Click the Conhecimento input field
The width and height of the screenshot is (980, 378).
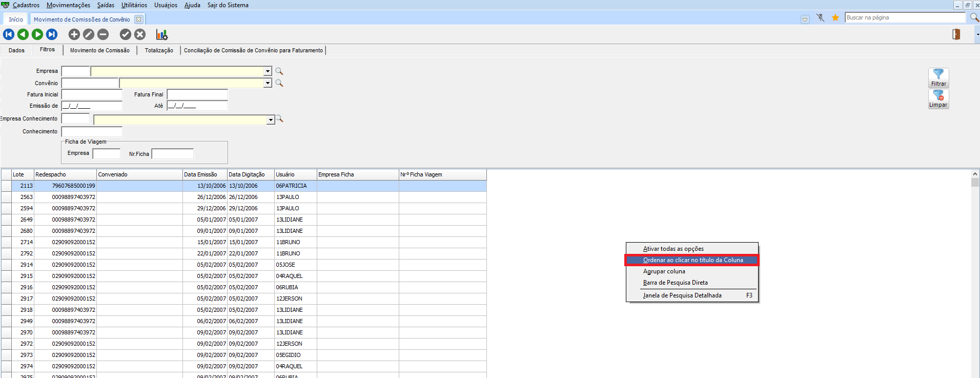tap(92, 132)
